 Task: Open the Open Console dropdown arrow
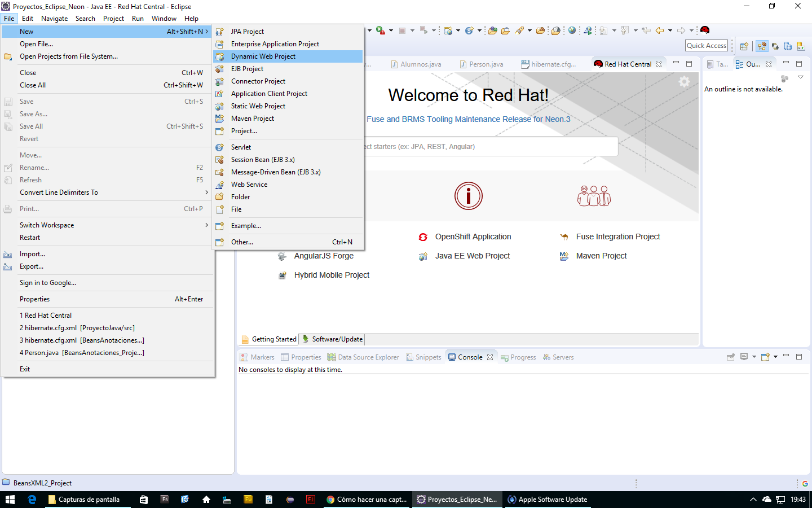tap(776, 357)
